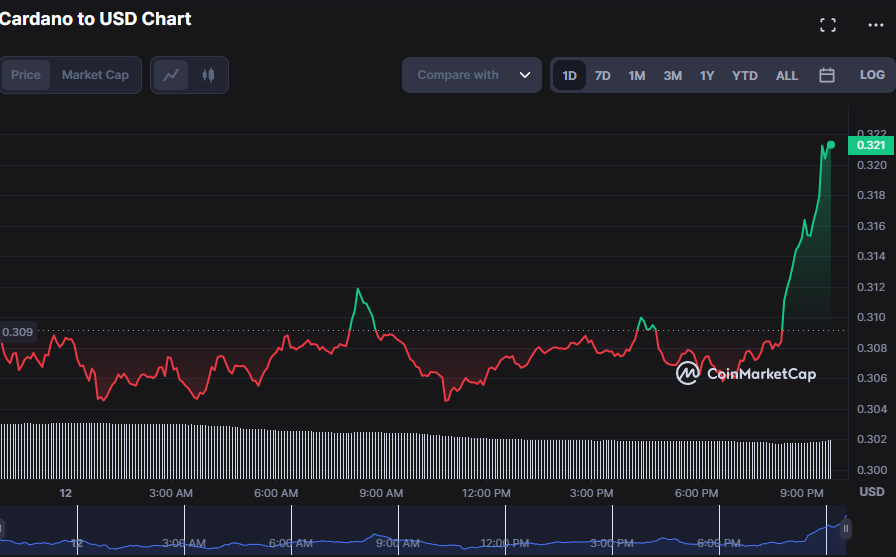Select the 3M time range
896x557 pixels.
tap(673, 75)
